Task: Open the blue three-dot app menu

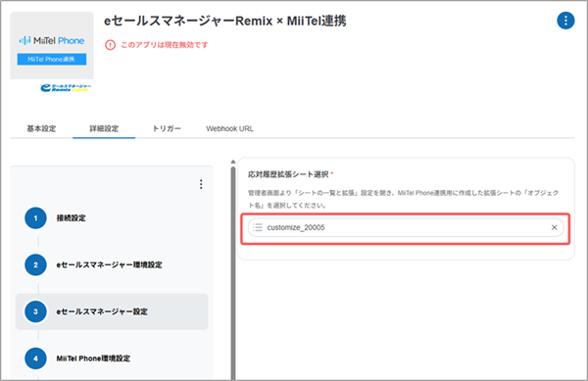Action: click(x=565, y=21)
